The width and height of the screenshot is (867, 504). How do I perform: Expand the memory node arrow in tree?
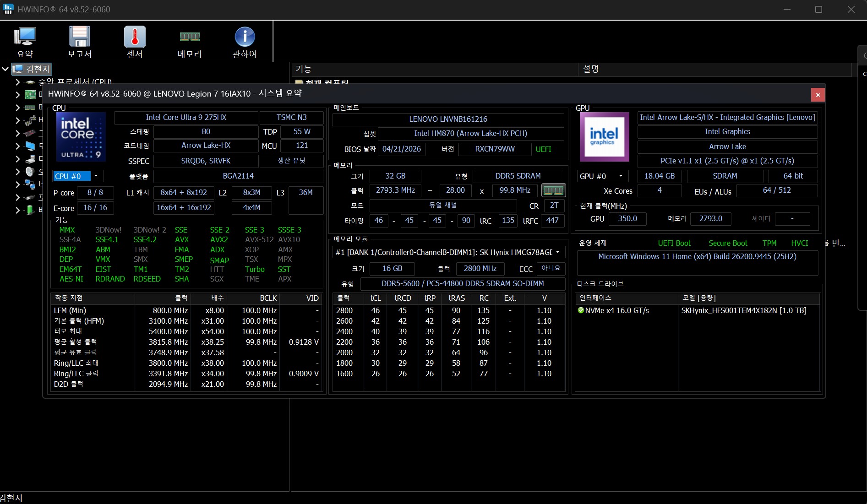pyautogui.click(x=17, y=108)
